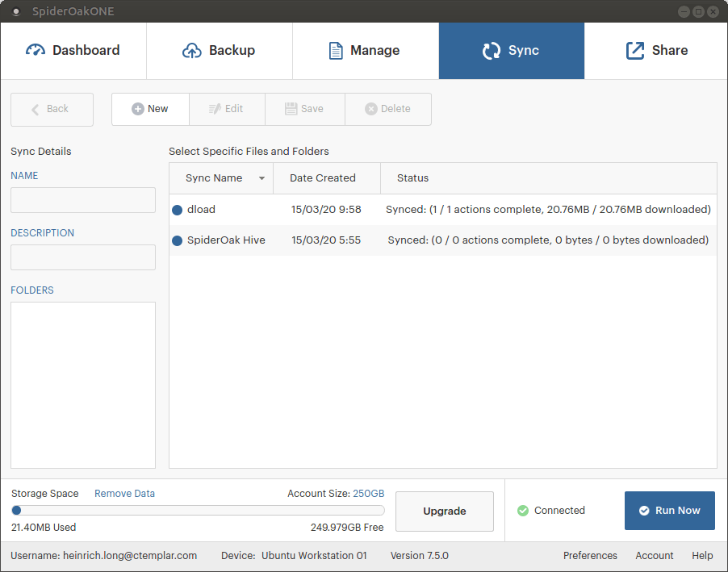Sort by the Sync Name column header

pos(221,178)
